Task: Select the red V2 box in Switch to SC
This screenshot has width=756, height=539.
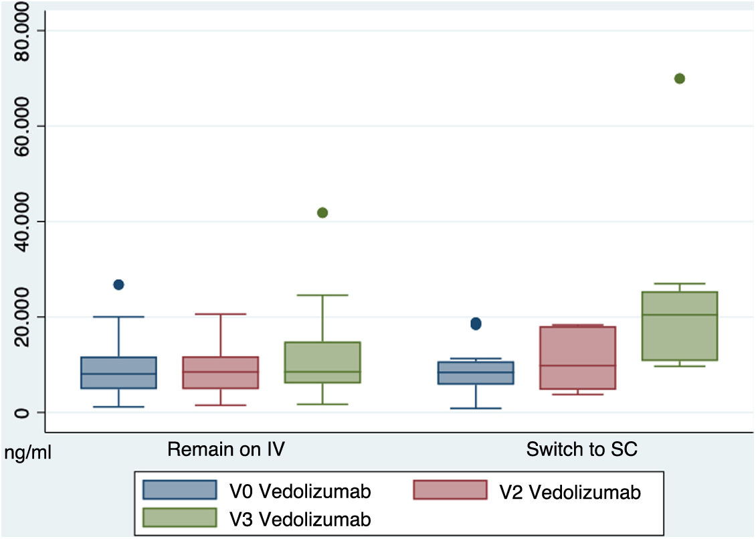Action: pyautogui.click(x=577, y=358)
